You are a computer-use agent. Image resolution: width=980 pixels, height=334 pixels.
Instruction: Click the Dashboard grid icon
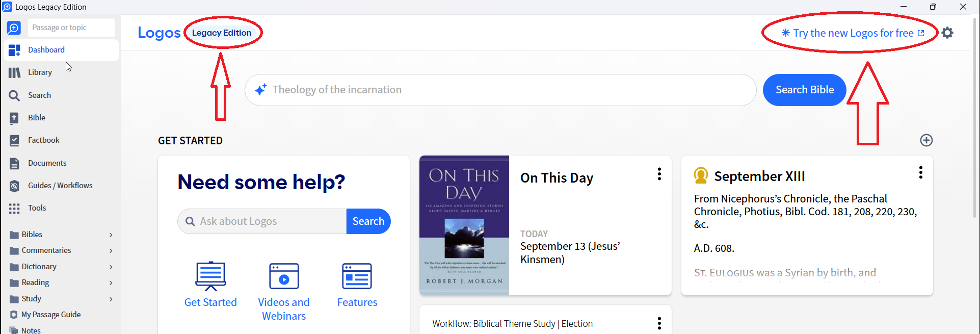(14, 50)
